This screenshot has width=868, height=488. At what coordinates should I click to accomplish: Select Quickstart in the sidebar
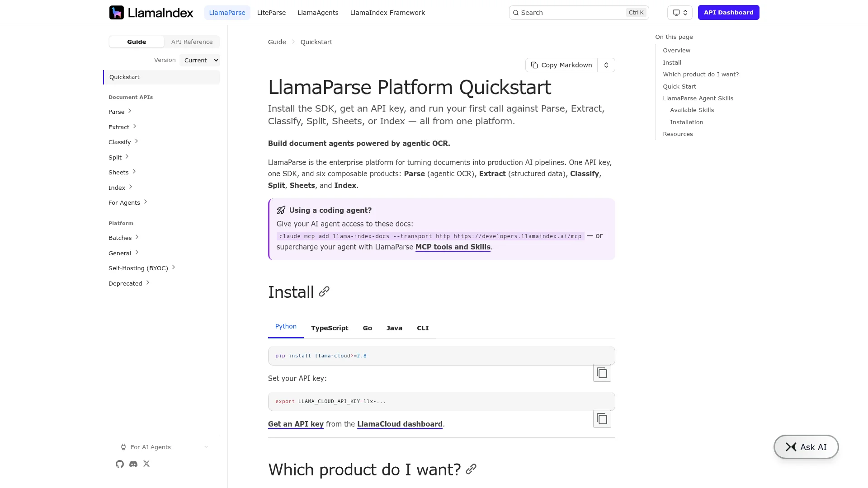coord(162,77)
